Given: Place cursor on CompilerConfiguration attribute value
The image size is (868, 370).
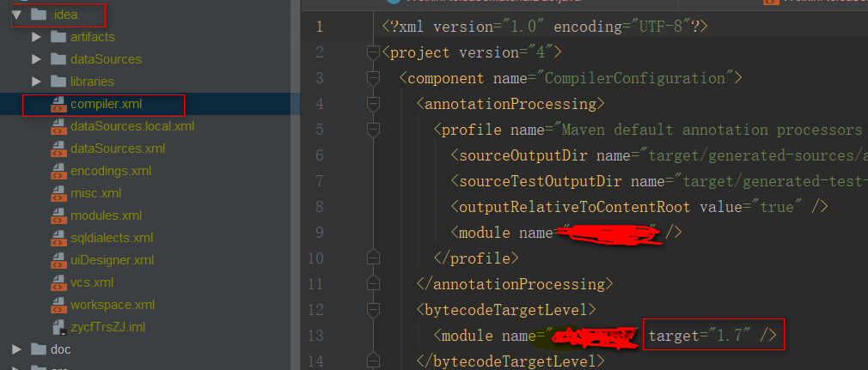Looking at the screenshot, I should coord(635,78).
